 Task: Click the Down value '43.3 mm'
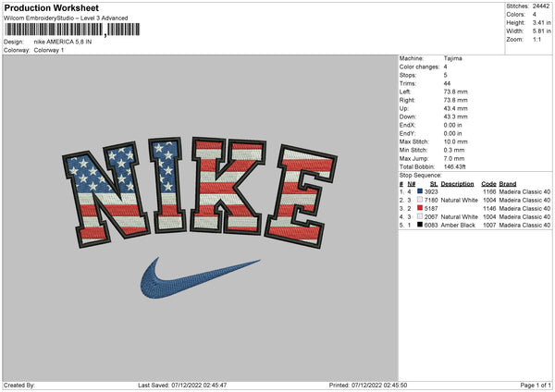[x=455, y=116]
